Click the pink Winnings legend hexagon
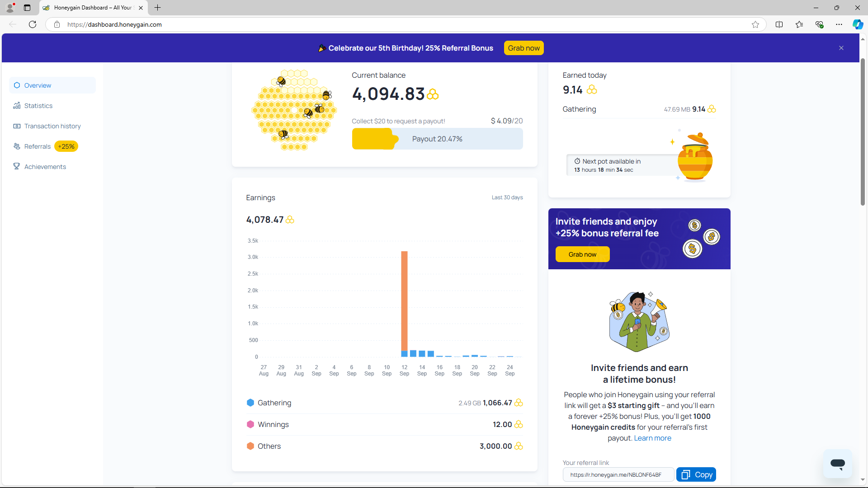The width and height of the screenshot is (868, 488). [x=250, y=424]
